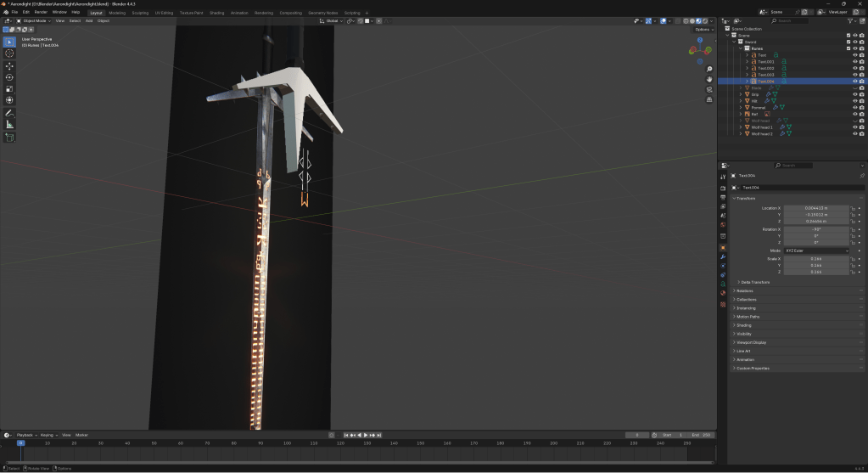Screen dimensions: 868x473
Task: Open the Render menu
Action: point(41,13)
